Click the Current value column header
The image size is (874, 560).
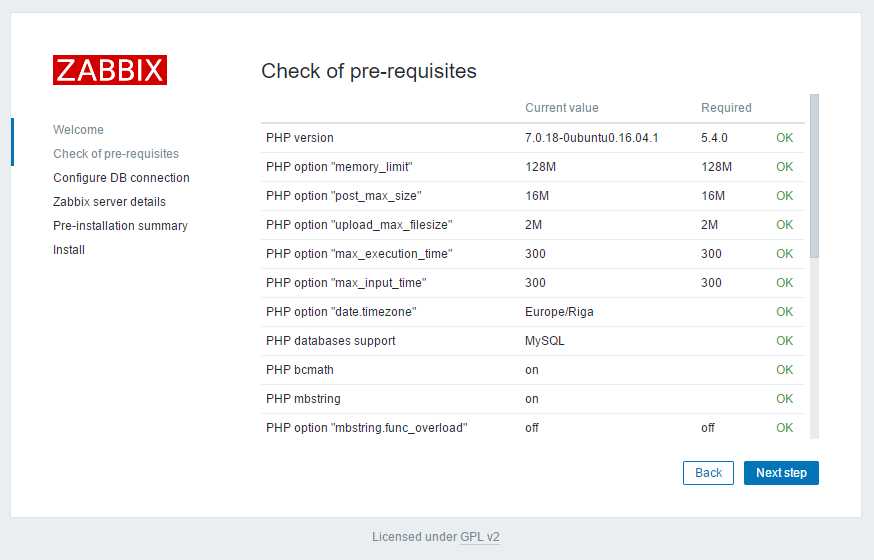(562, 108)
